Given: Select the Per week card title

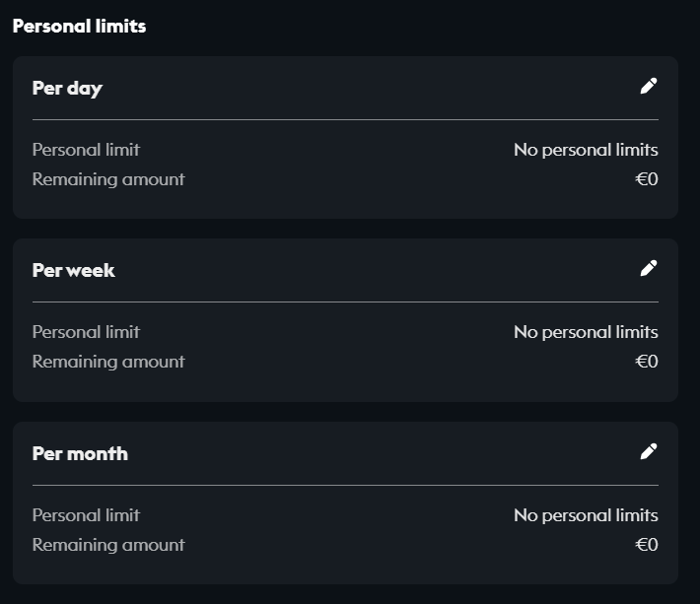Looking at the screenshot, I should coord(74,271).
